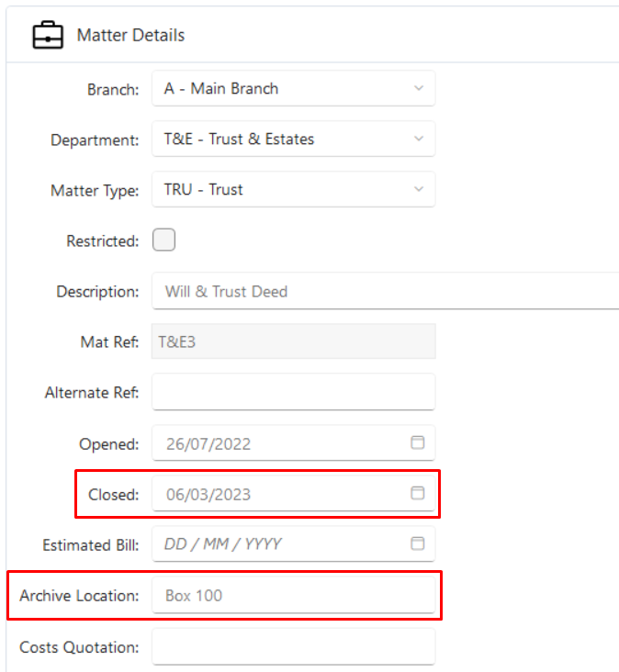
Task: Tick the Restricted checkbox
Action: [163, 240]
